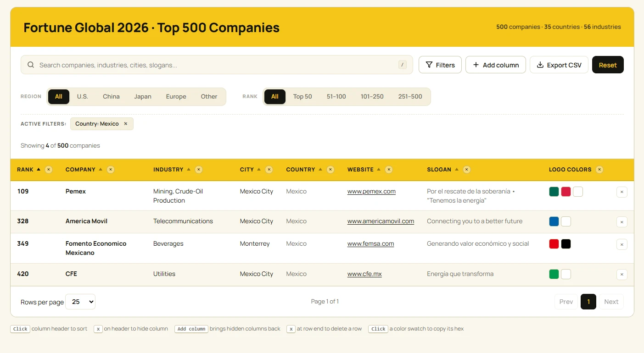Sort by Company column header
The image size is (644, 353).
click(x=84, y=170)
